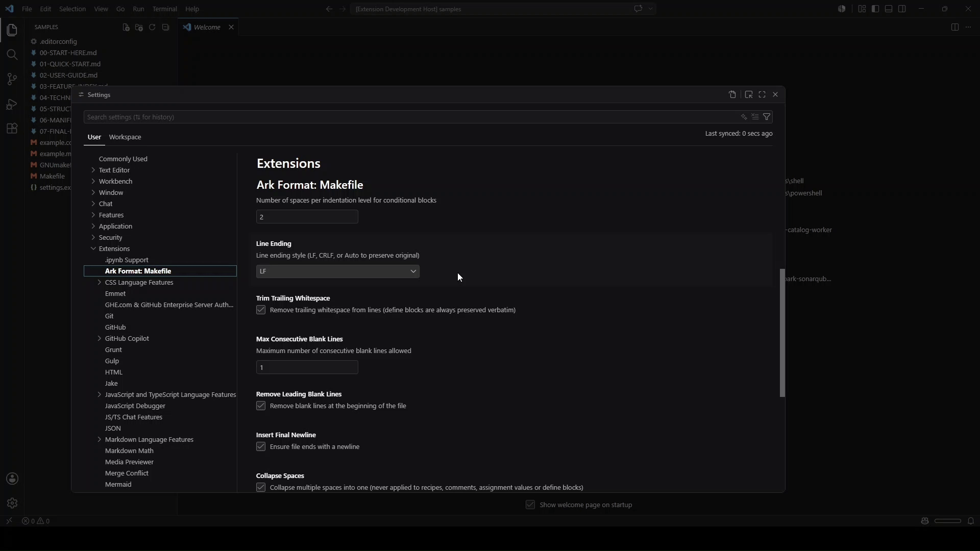Expand Text Editor settings category
The width and height of the screenshot is (980, 551).
(93, 170)
